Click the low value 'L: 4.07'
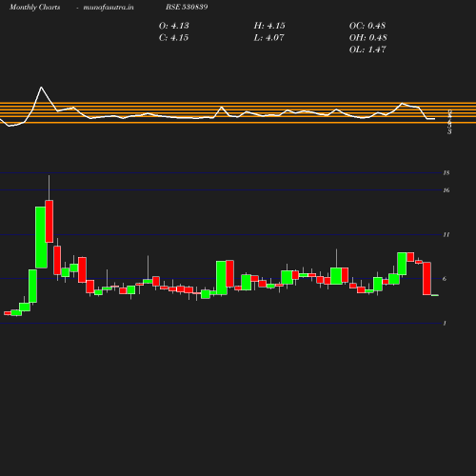This screenshot has height=476, width=476. (268, 38)
